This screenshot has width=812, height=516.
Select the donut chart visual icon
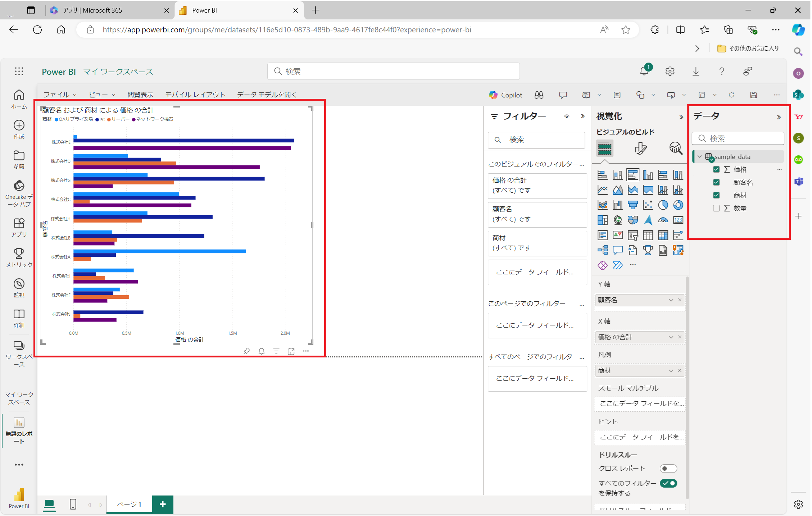(x=678, y=205)
